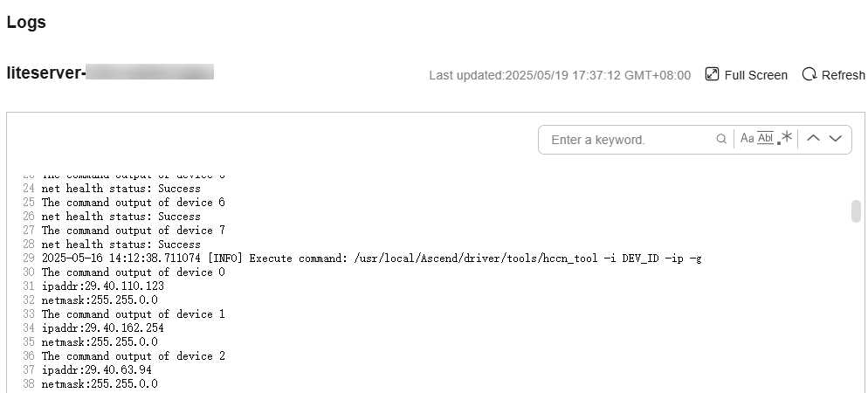868x393 pixels.
Task: Click the Logs heading
Action: click(x=26, y=22)
